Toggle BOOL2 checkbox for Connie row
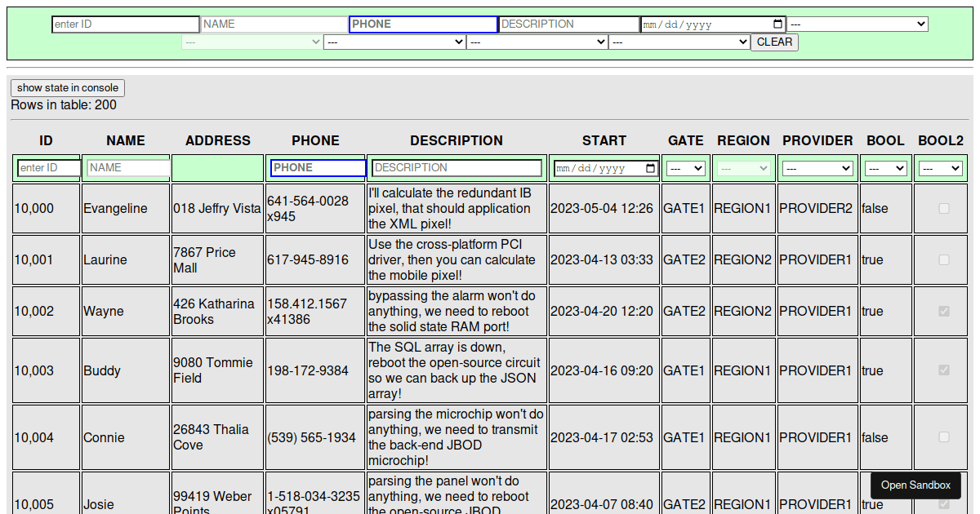 coord(944,437)
